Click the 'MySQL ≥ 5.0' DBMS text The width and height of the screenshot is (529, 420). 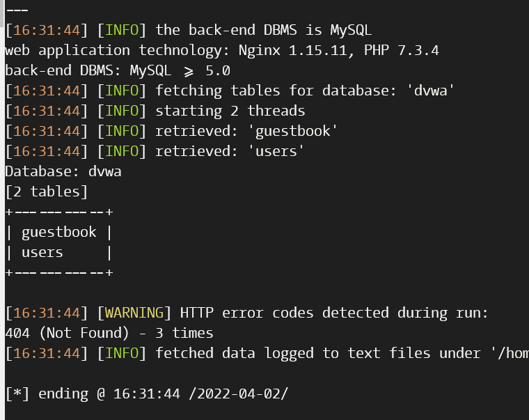[180, 70]
